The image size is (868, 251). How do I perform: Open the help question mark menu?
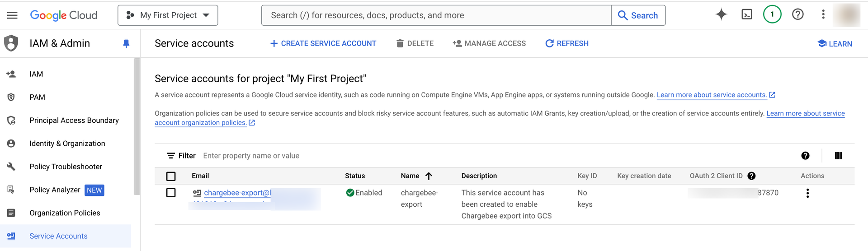(x=798, y=14)
